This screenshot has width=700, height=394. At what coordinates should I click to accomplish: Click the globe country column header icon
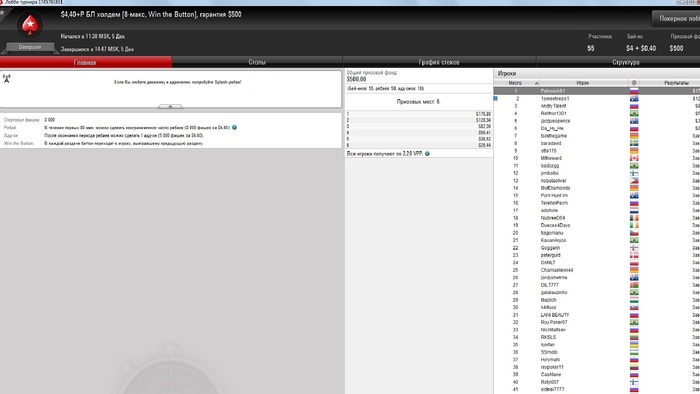point(633,83)
